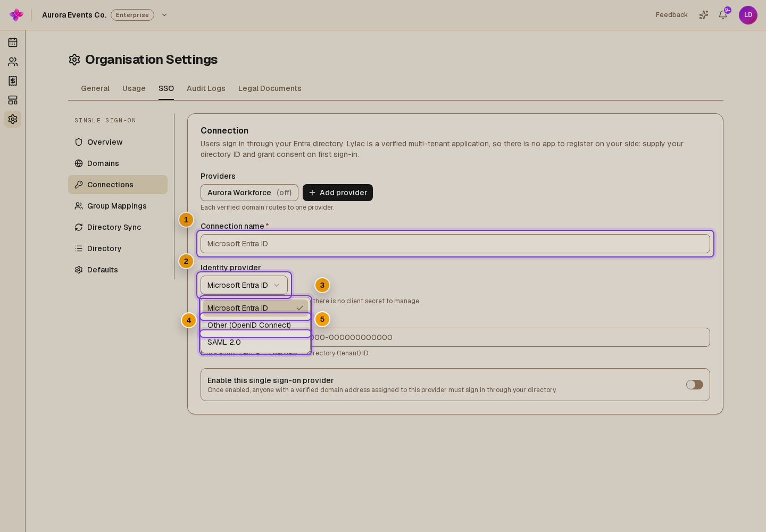
Task: Collapse the Identity provider dropdown
Action: (244, 285)
